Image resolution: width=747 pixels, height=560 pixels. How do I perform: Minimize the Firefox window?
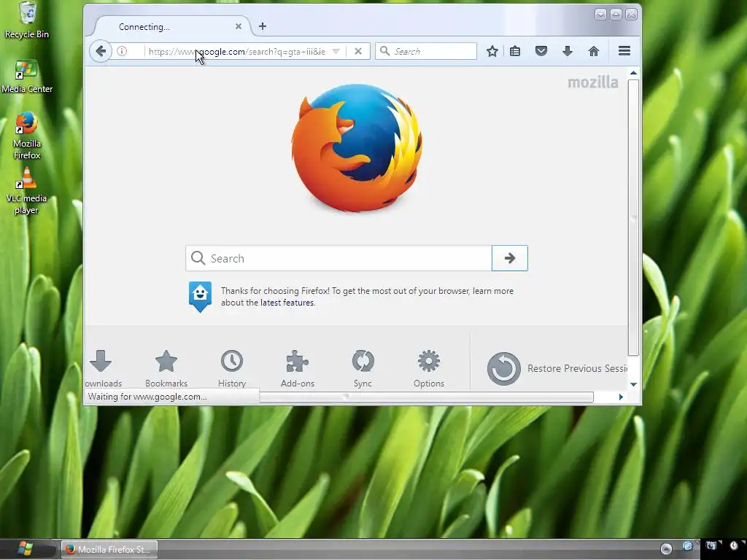tap(601, 15)
